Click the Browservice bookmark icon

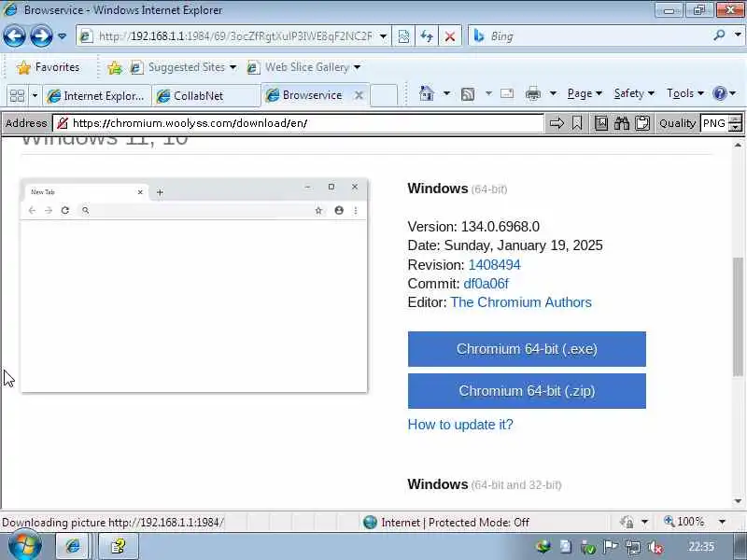[577, 123]
